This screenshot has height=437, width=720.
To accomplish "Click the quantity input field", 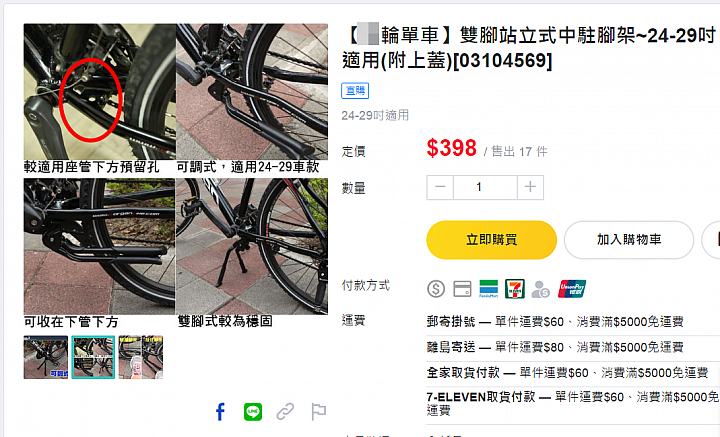I will coord(485,187).
